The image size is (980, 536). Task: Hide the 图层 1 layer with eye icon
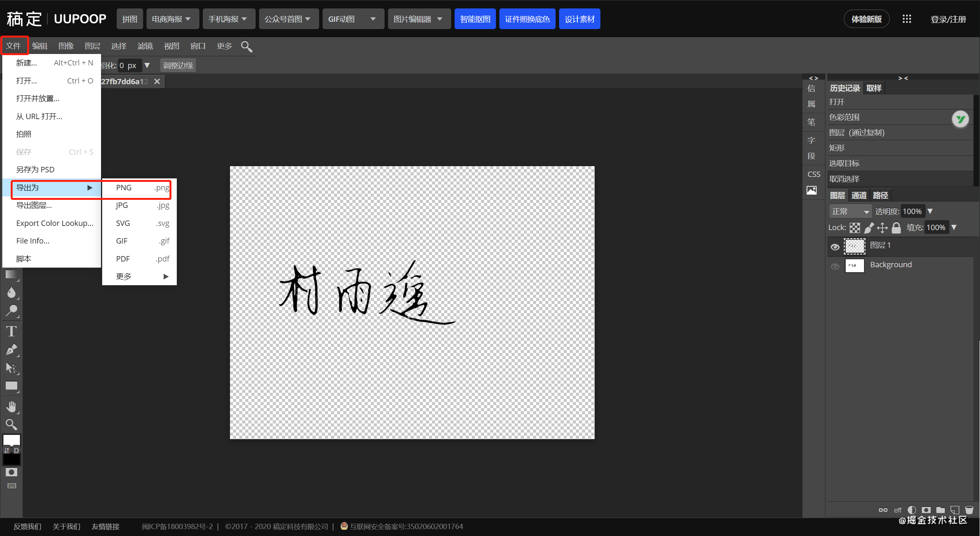coord(835,247)
